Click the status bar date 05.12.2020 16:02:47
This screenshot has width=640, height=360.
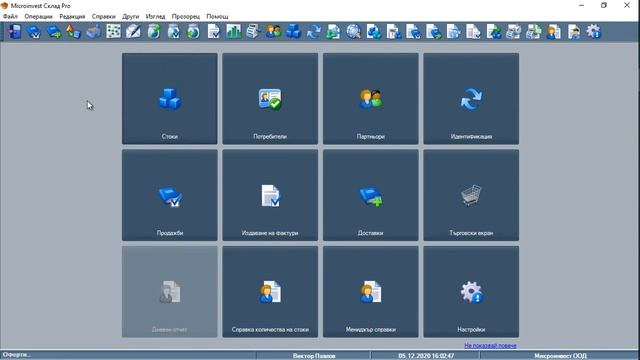pos(426,356)
